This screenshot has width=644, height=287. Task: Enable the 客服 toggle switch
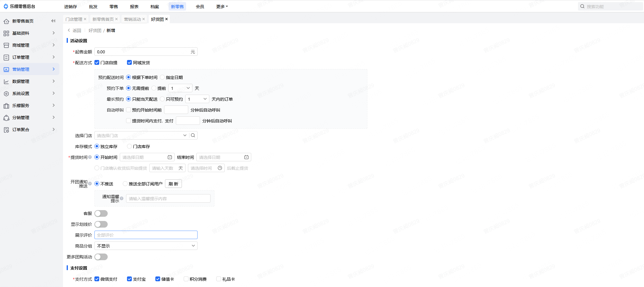(101, 213)
